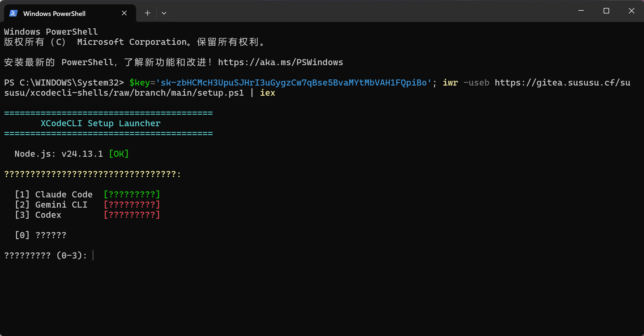
Task: Close the Windows PowerShell tab
Action: 124,13
